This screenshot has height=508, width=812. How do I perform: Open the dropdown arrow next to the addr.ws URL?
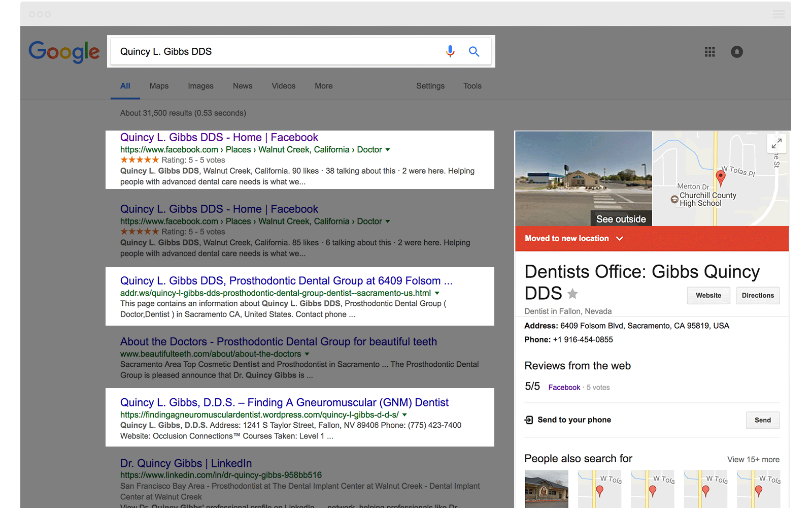click(437, 293)
